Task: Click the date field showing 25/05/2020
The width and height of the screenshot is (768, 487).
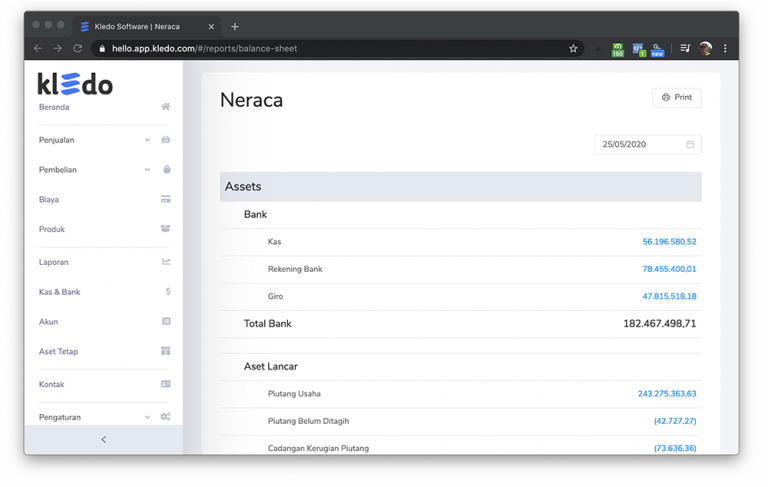Action: click(x=647, y=145)
